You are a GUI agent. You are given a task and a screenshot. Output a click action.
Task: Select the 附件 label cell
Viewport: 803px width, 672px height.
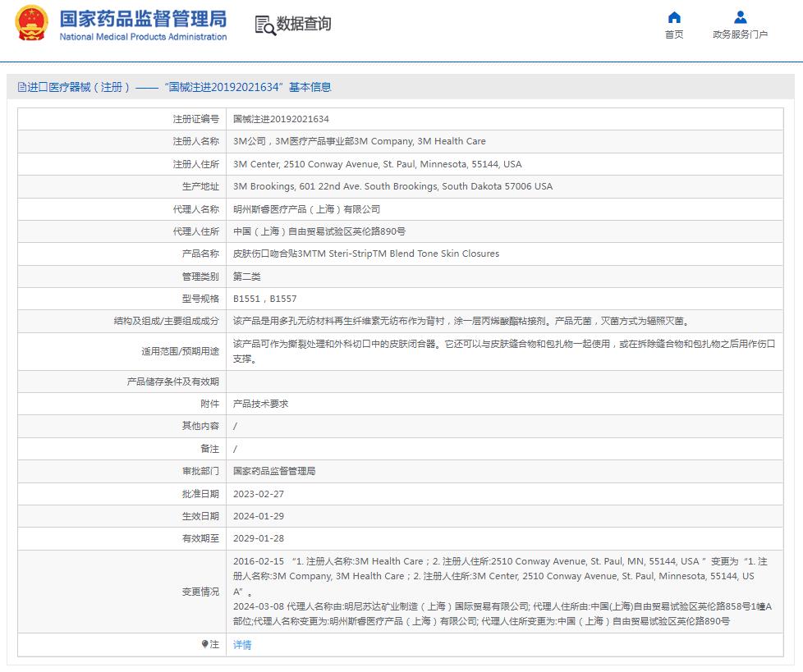coord(122,404)
